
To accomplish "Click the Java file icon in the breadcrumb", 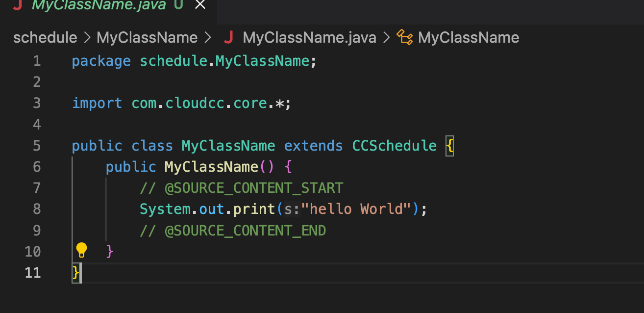I will coord(228,38).
